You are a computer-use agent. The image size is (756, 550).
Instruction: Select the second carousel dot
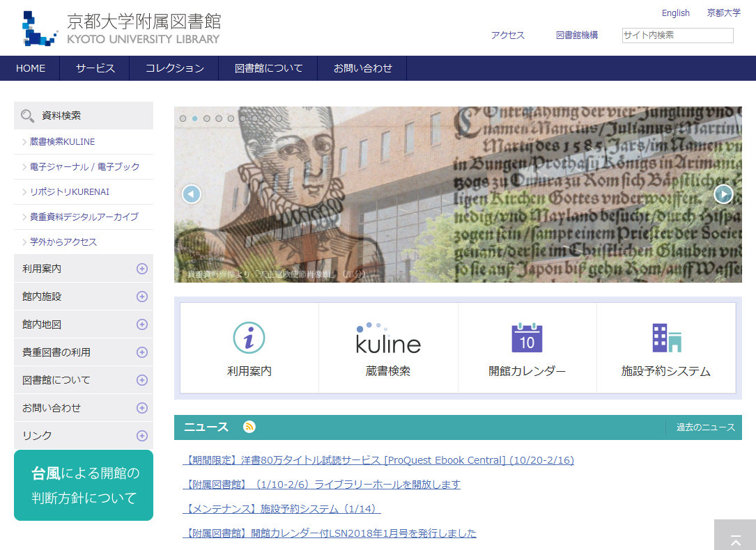tap(195, 118)
